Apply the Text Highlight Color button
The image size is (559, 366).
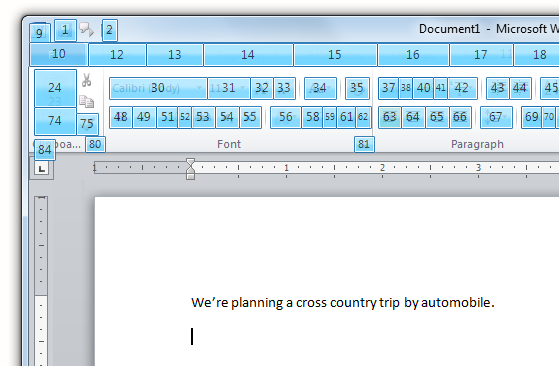point(313,117)
